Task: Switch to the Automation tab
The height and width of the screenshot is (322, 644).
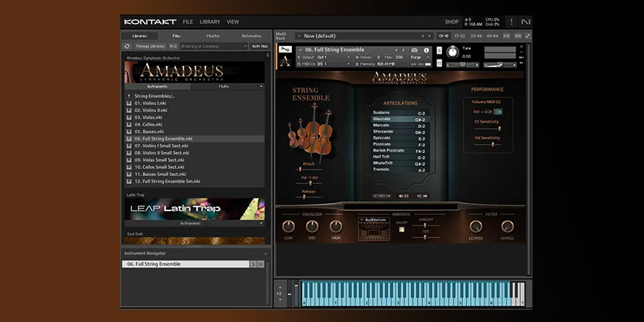Action: [x=251, y=36]
